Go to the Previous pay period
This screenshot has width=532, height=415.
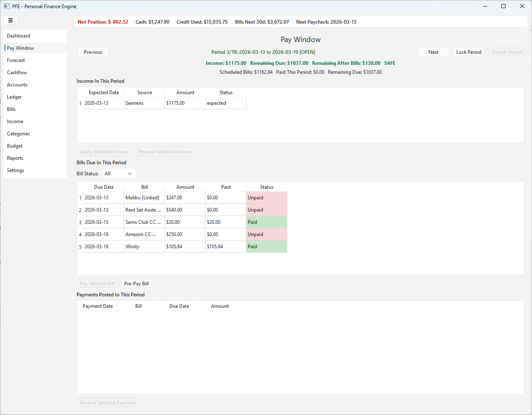click(x=93, y=52)
